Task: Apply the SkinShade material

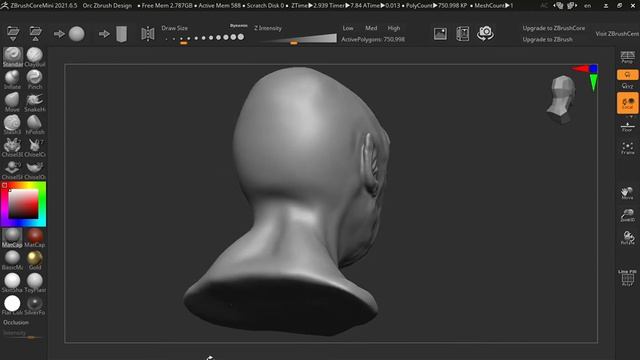Action: point(12,283)
